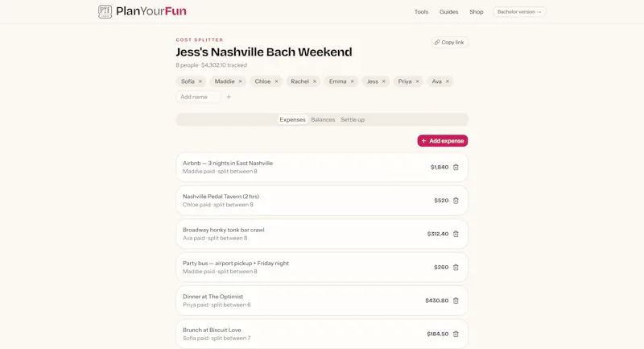Image resolution: width=644 pixels, height=349 pixels.
Task: Remove Sofia from the group
Action: 200,81
